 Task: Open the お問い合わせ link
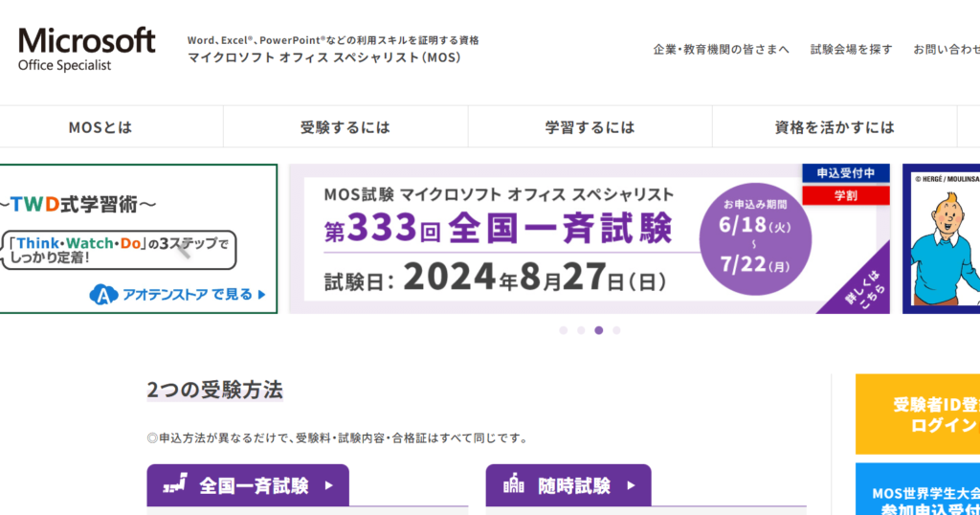point(946,49)
